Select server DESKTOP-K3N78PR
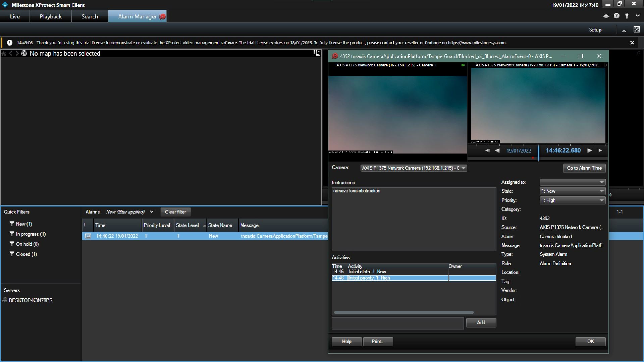 click(x=31, y=300)
